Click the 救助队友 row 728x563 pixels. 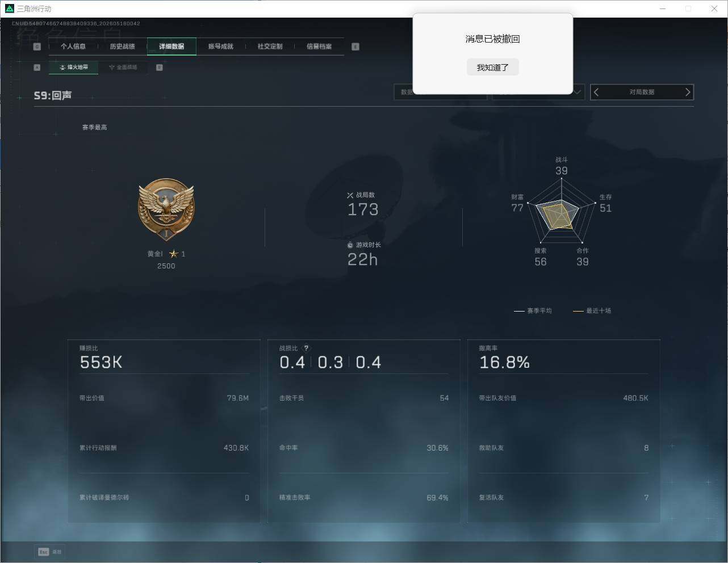coord(563,448)
